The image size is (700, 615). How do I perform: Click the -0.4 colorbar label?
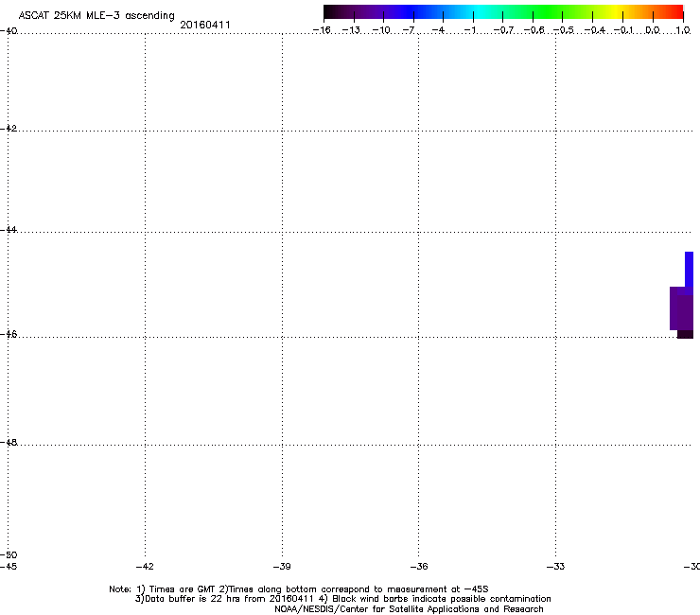(595, 30)
